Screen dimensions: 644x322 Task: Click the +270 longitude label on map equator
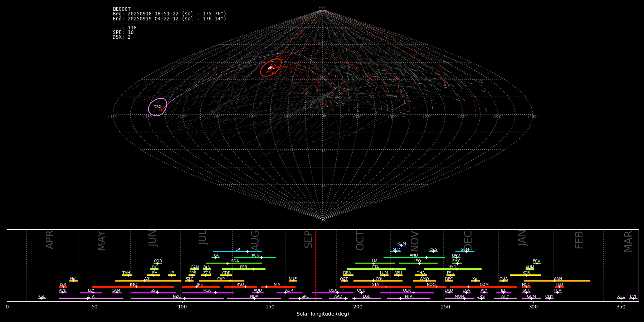point(427,117)
